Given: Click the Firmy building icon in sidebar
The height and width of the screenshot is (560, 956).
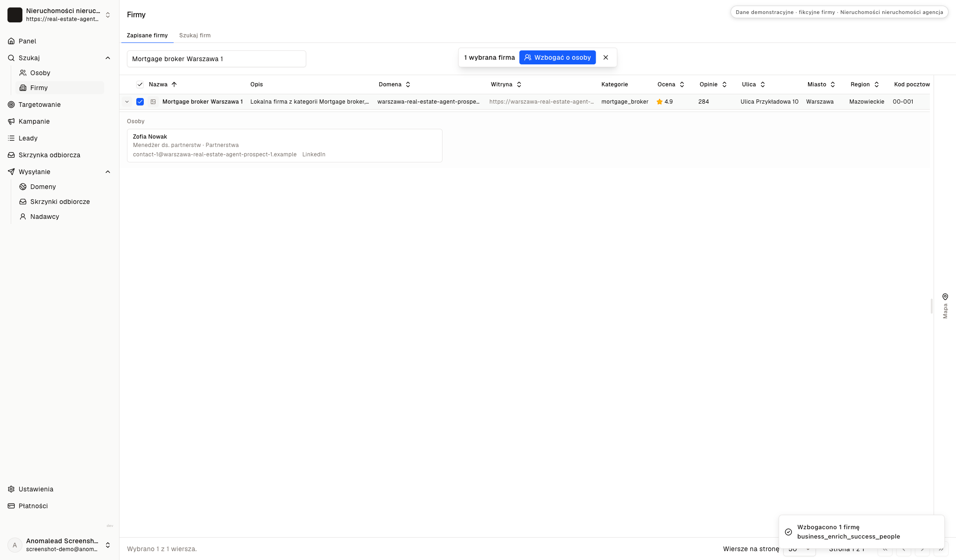Looking at the screenshot, I should 23,88.
